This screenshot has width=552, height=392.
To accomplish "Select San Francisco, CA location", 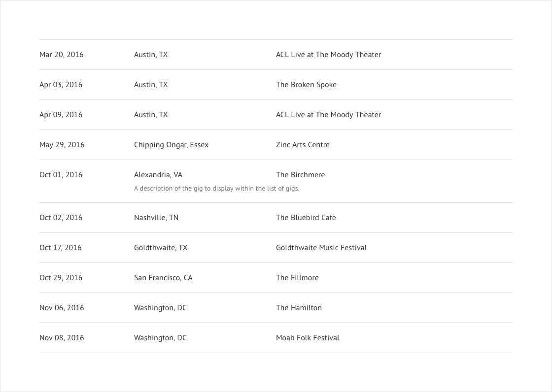I will [x=163, y=278].
